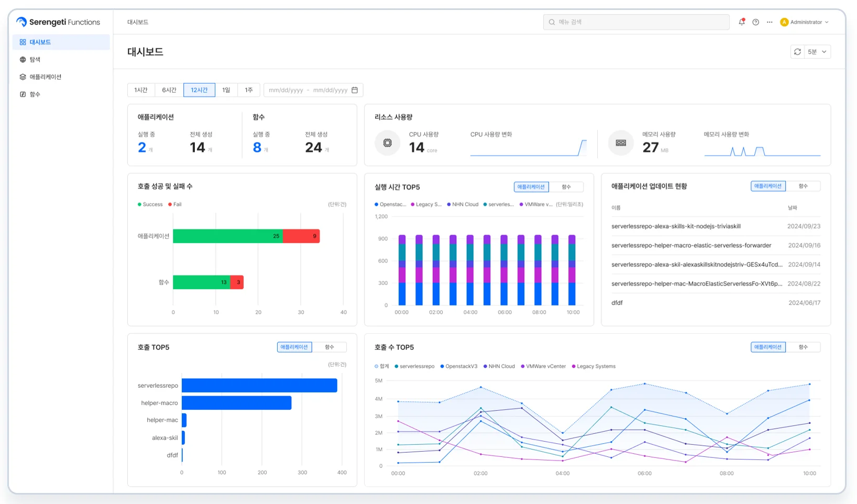This screenshot has width=857, height=504.
Task: Select the 1시간 time range tab
Action: [141, 90]
